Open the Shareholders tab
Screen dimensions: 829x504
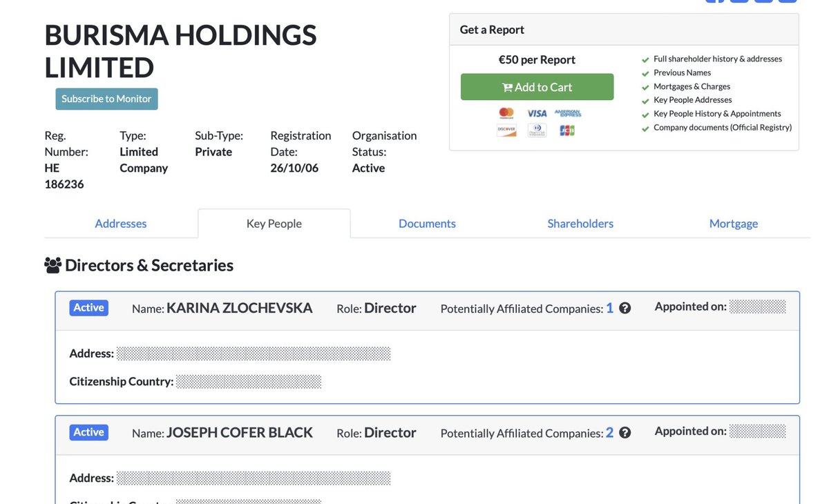tap(580, 224)
